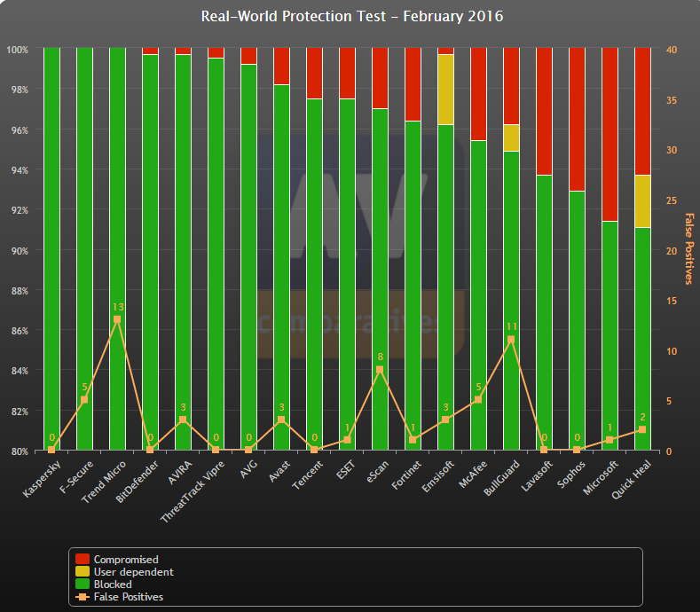Screen dimensions: 700x612
Task: Click the 100% left axis tick label
Action: (x=18, y=49)
